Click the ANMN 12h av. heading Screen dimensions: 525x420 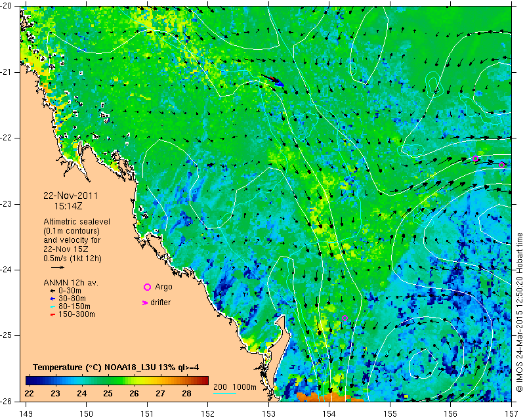click(71, 282)
